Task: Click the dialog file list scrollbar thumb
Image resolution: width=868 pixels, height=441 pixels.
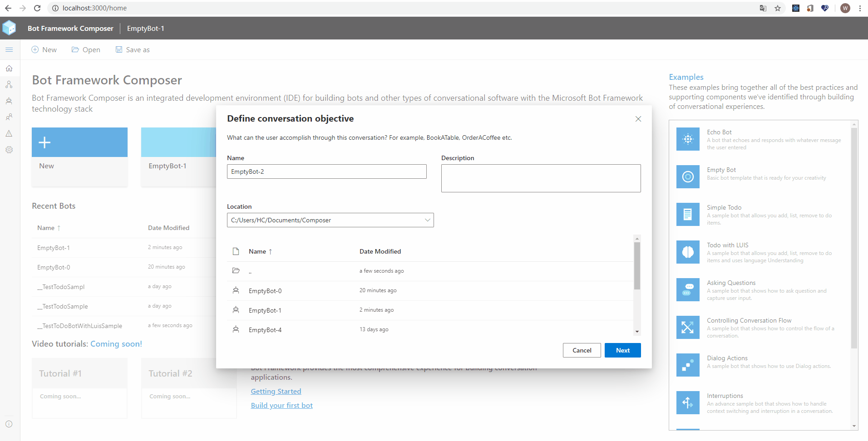Action: coord(637,266)
